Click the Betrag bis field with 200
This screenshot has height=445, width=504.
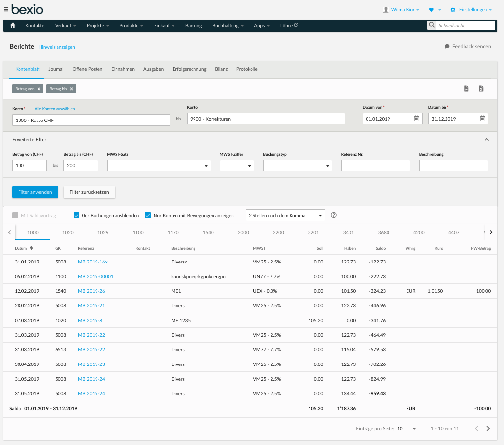click(81, 165)
